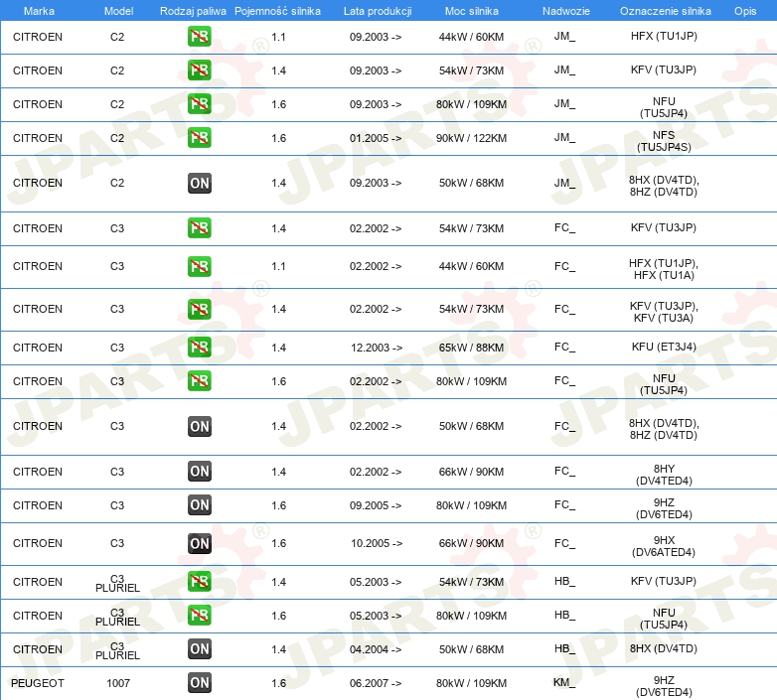This screenshot has width=777, height=700.
Task: Click the Moc silnika column header
Action: coord(471,11)
